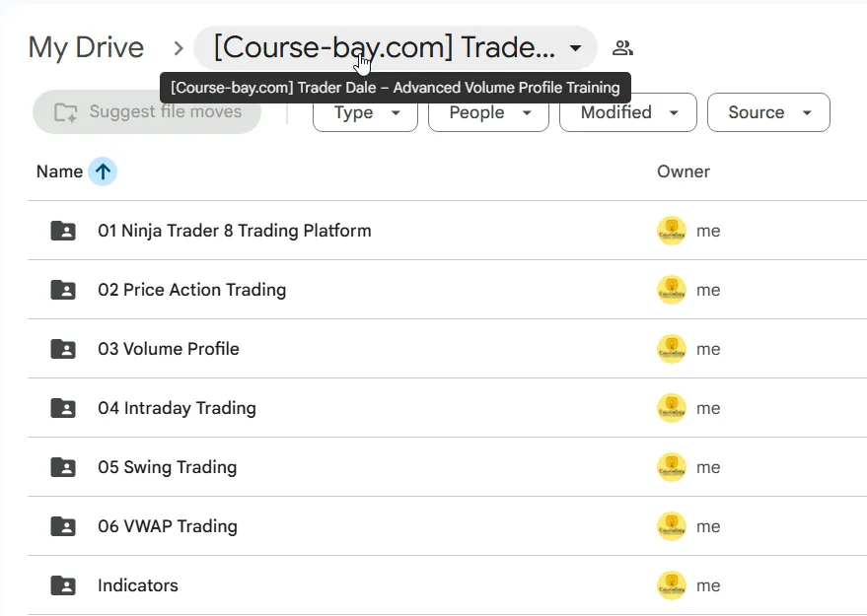Open the People filter dropdown
The image size is (867, 616).
(489, 112)
